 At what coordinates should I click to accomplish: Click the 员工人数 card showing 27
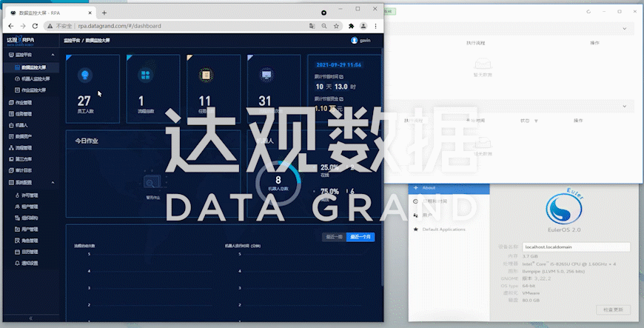pyautogui.click(x=93, y=89)
